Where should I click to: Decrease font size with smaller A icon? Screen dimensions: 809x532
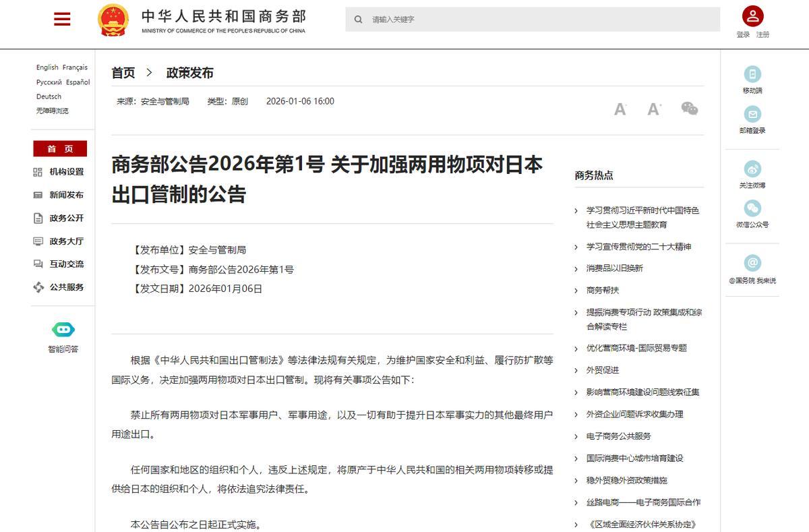[x=620, y=109]
